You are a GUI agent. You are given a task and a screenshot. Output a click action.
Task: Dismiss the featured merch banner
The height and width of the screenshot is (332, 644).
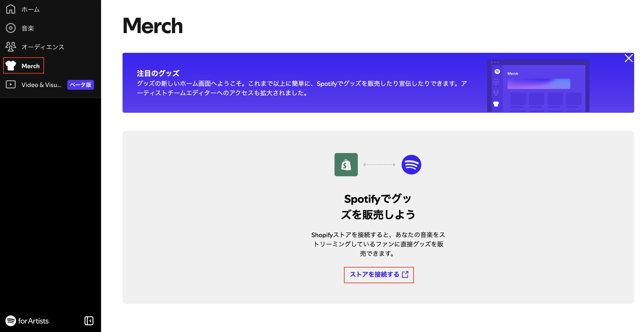(x=629, y=58)
